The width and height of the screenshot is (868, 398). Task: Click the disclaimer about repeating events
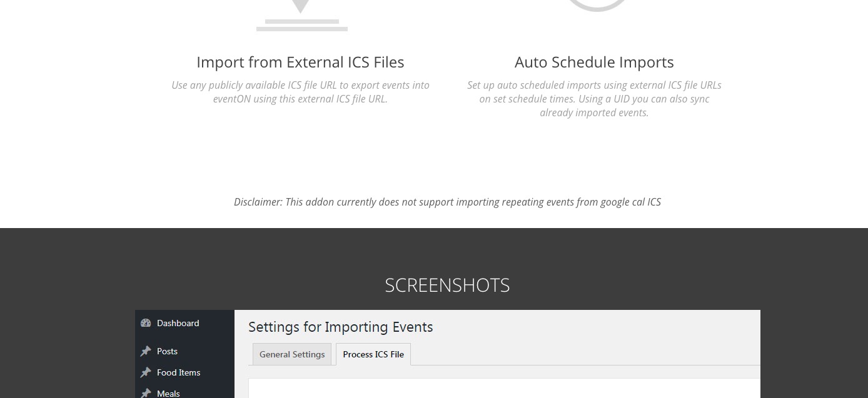point(447,202)
